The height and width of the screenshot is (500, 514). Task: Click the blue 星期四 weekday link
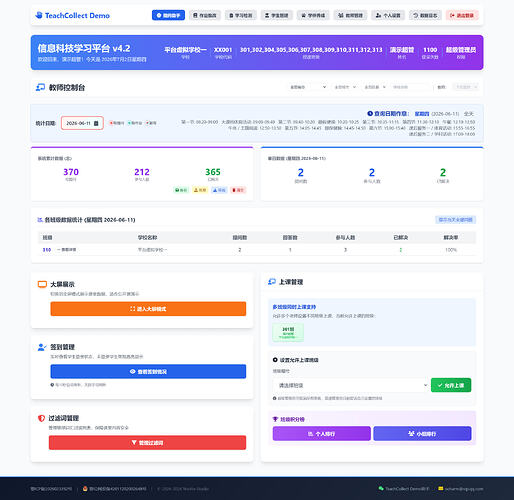tap(422, 114)
